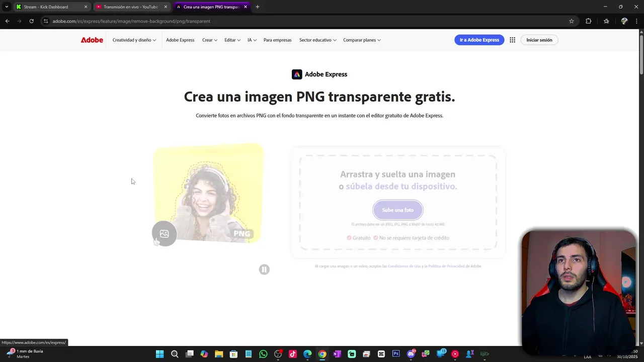Click the Adobe logo in header
The image size is (644, 362).
(92, 40)
